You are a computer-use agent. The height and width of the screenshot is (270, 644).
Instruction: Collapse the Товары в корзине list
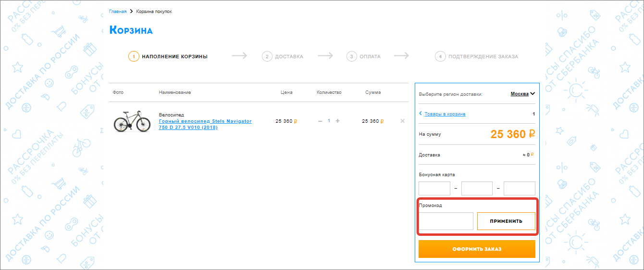[x=442, y=114]
